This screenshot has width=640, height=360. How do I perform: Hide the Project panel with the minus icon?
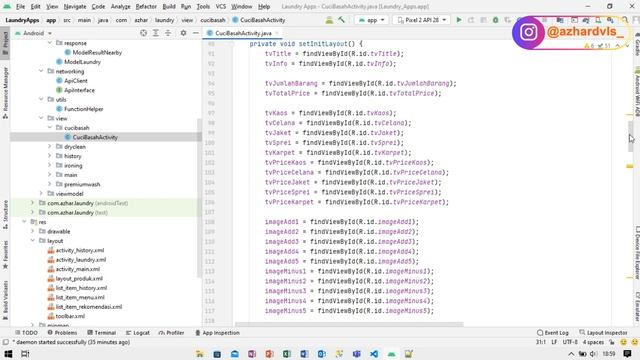coord(196,33)
